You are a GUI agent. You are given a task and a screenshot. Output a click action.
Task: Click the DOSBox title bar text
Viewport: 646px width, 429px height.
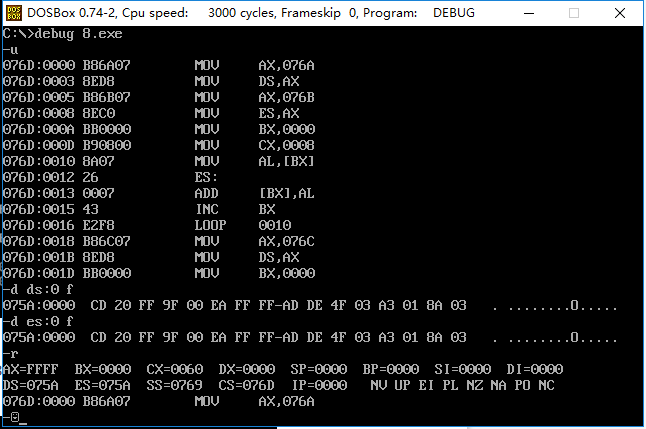[251, 13]
